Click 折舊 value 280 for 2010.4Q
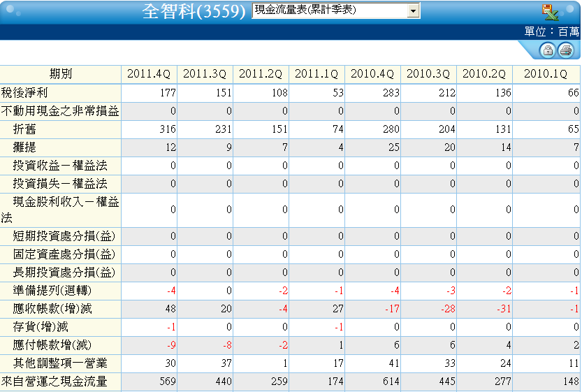The width and height of the screenshot is (582, 392). [391, 129]
